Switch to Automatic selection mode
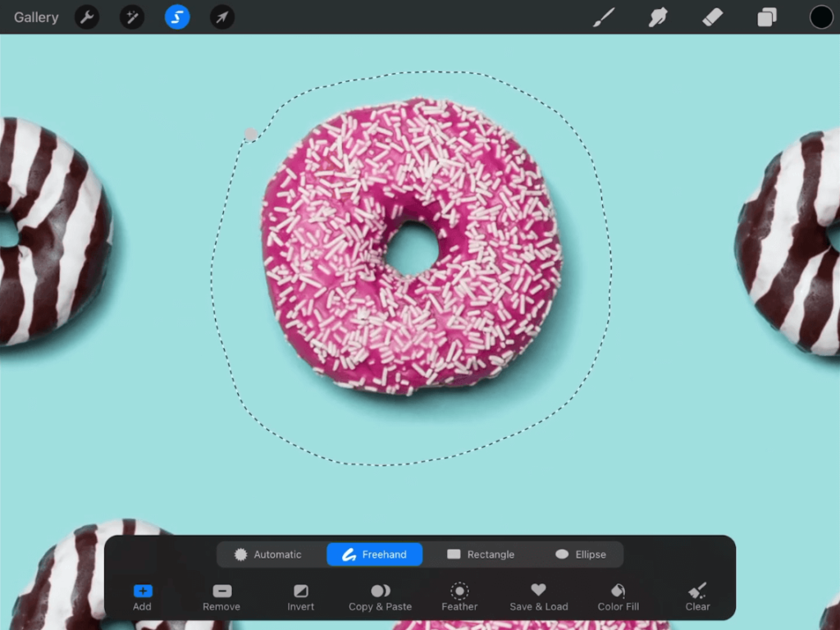The width and height of the screenshot is (840, 630). [x=271, y=555]
